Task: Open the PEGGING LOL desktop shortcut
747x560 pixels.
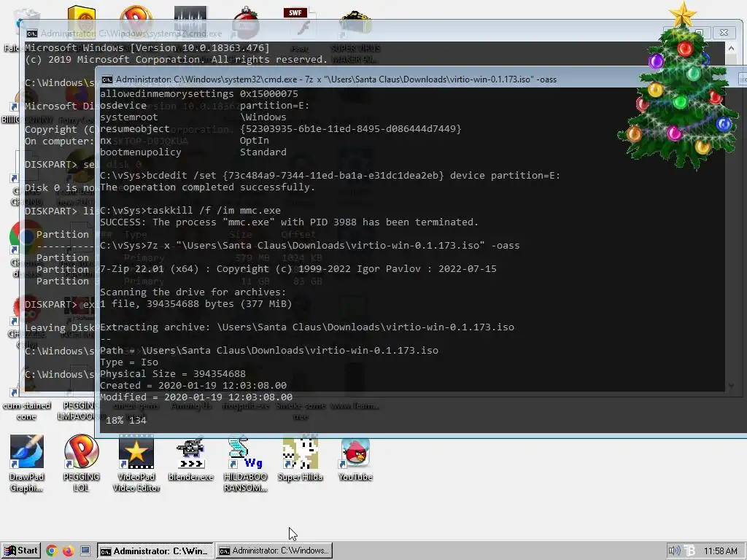Action: click(x=81, y=463)
